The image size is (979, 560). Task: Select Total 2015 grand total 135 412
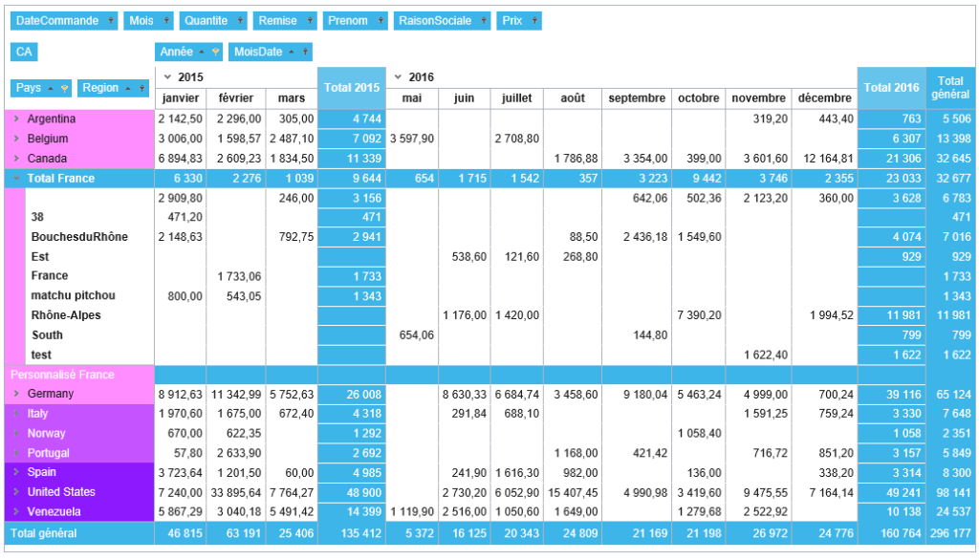click(352, 533)
